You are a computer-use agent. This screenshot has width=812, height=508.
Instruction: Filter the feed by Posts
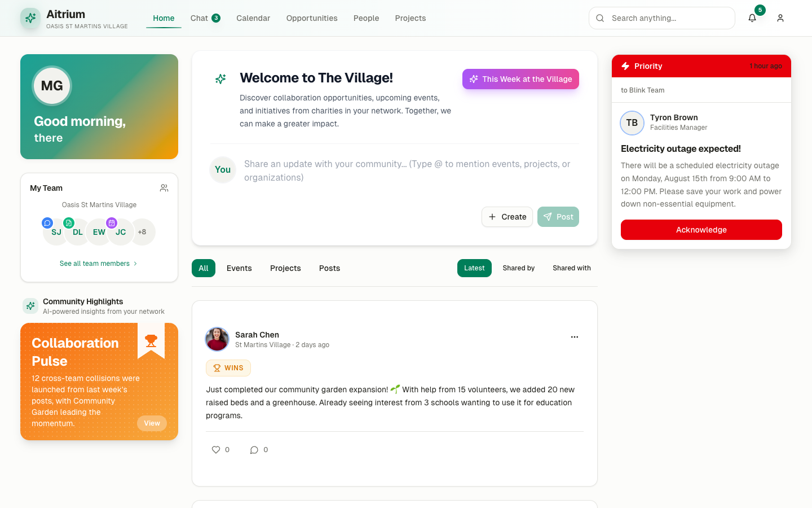coord(329,268)
